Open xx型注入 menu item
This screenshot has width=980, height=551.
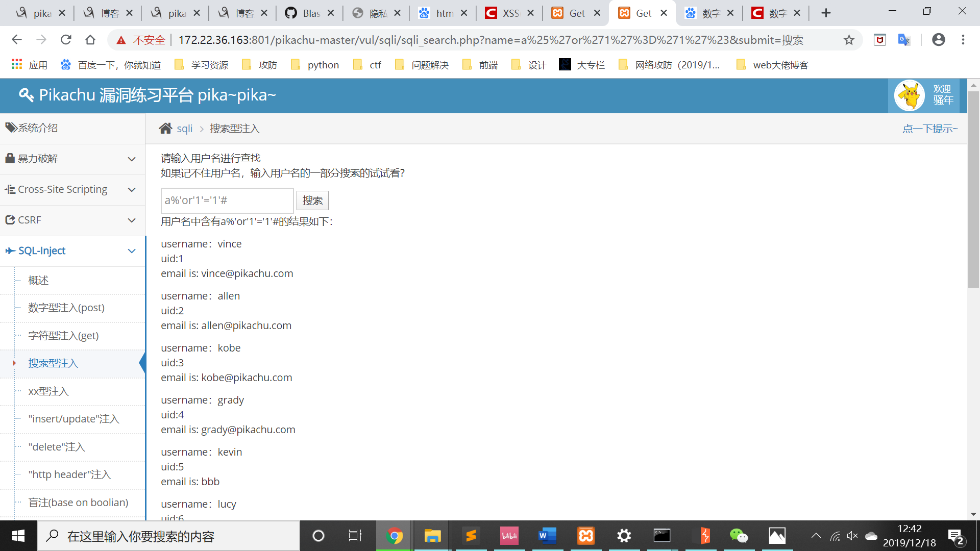[x=48, y=391]
